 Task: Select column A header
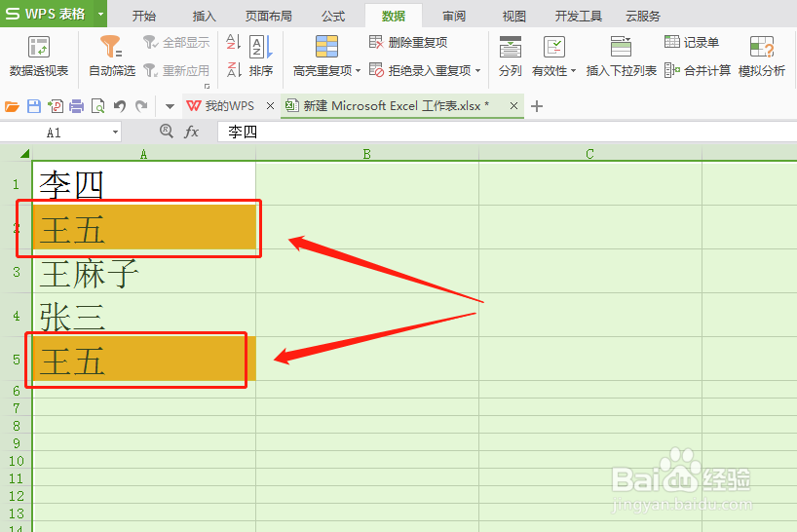(144, 154)
